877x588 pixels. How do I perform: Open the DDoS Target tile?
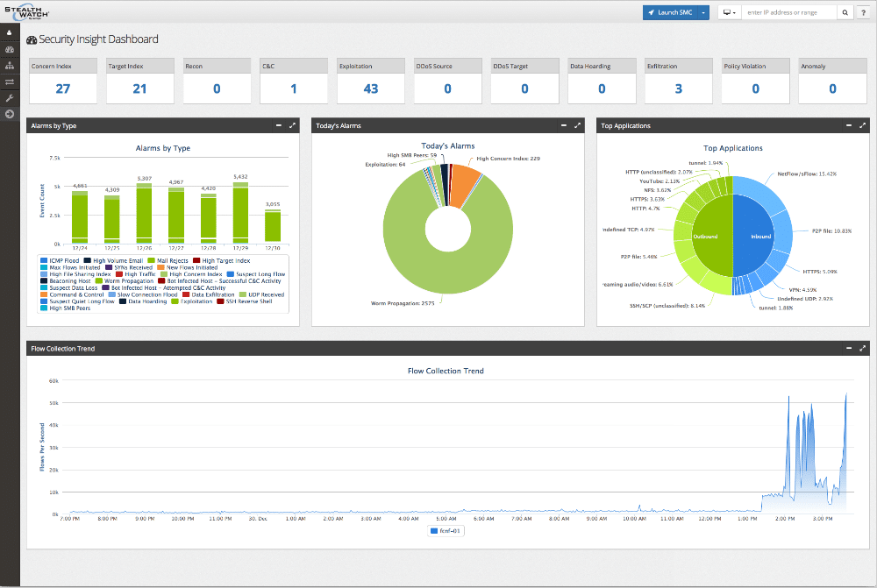tap(524, 81)
